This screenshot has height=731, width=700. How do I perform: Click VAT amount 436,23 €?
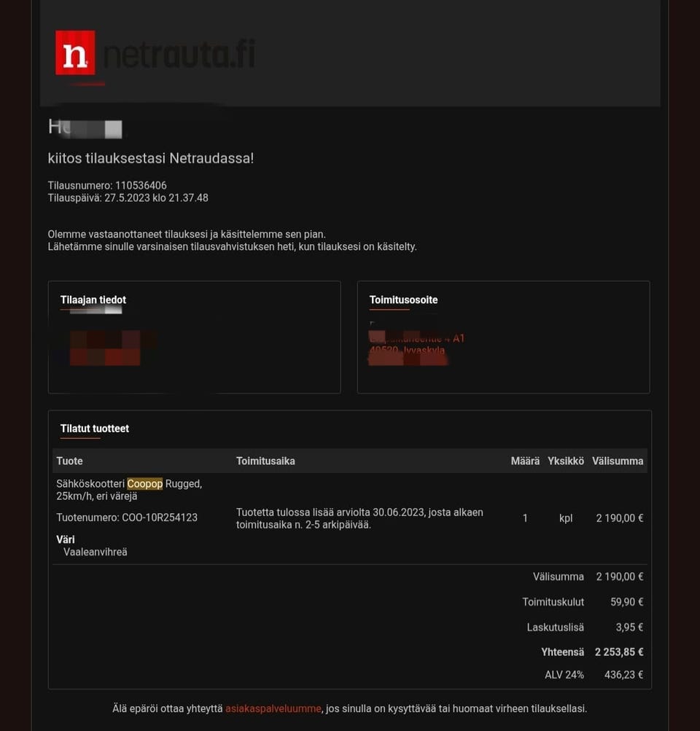623,675
